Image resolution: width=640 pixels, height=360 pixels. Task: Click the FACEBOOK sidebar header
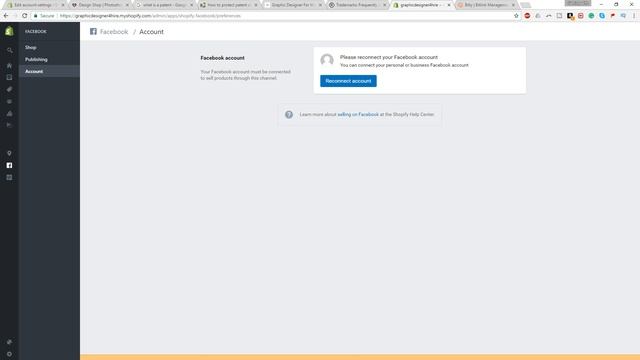[36, 31]
